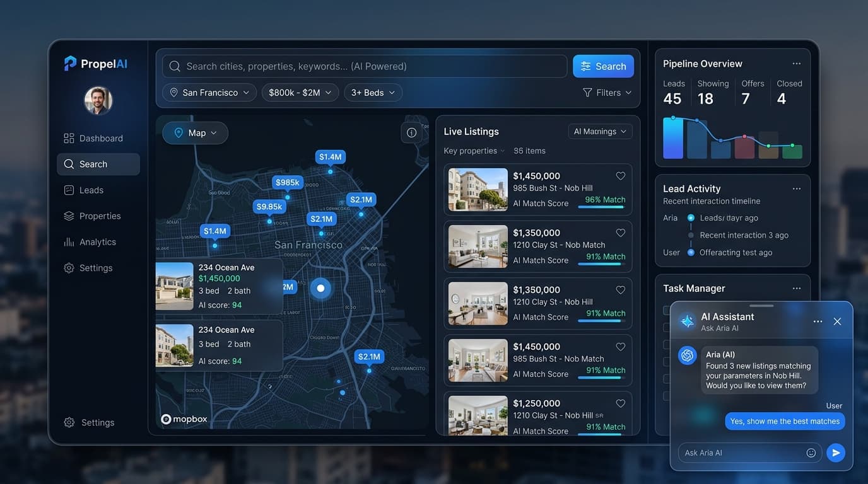The width and height of the screenshot is (868, 484).
Task: Open Properties in the sidebar
Action: pos(98,216)
